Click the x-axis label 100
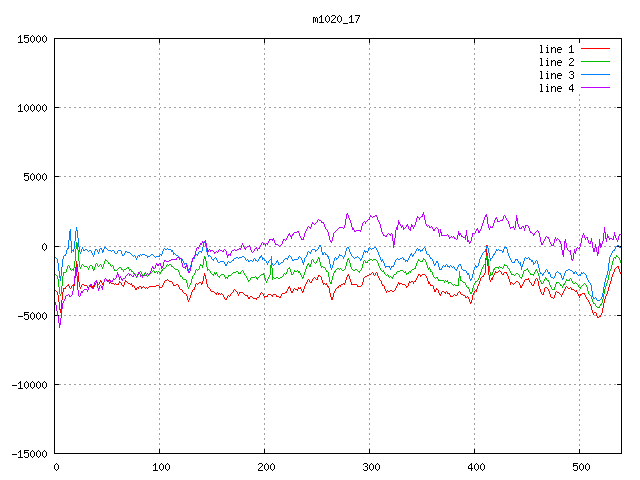The image size is (640, 480). (x=161, y=467)
